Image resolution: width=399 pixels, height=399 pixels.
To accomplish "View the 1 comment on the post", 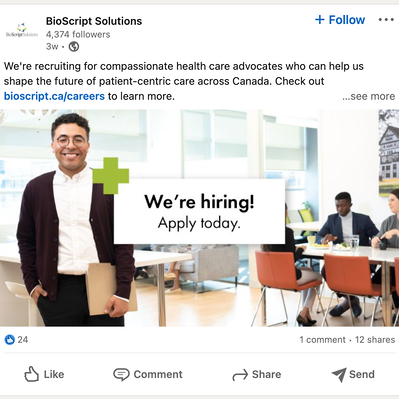I will tap(322, 340).
